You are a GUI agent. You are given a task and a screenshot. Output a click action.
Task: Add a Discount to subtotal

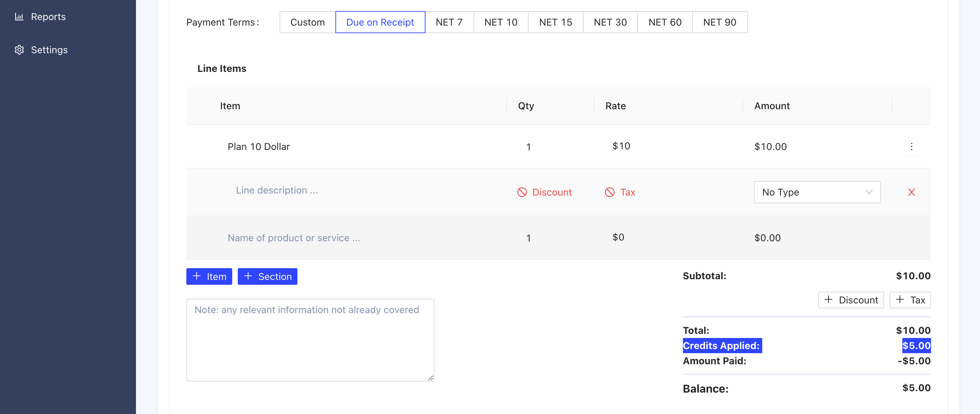point(851,300)
